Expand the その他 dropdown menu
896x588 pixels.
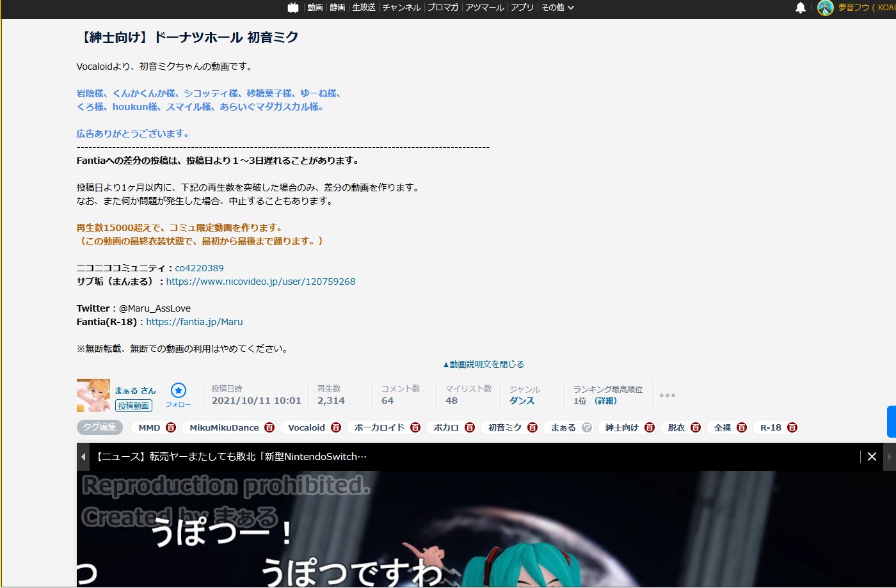click(557, 8)
